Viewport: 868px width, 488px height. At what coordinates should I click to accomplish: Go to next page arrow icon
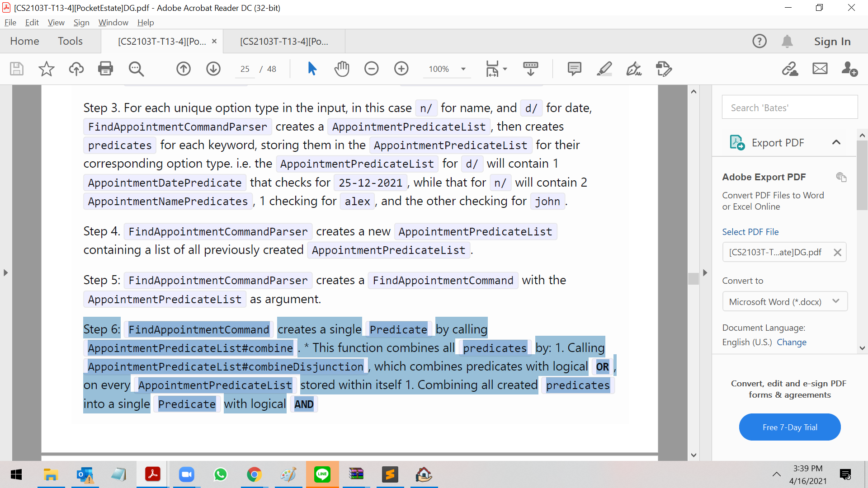tap(213, 69)
